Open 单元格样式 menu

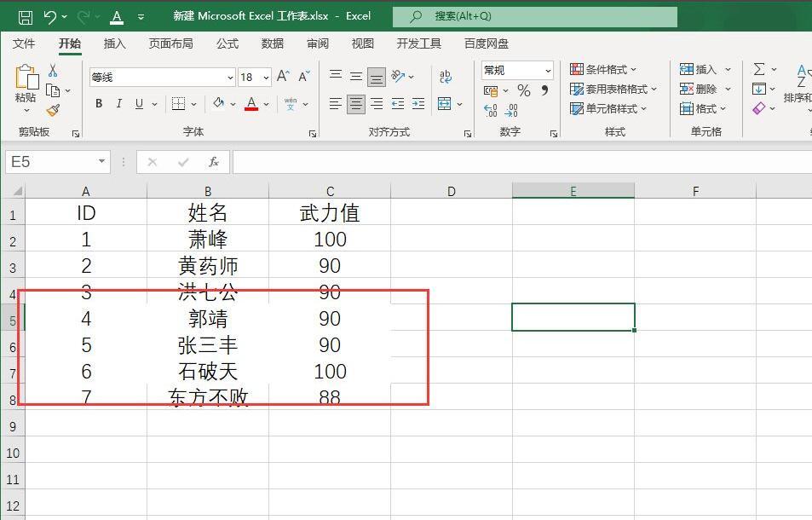coord(608,109)
